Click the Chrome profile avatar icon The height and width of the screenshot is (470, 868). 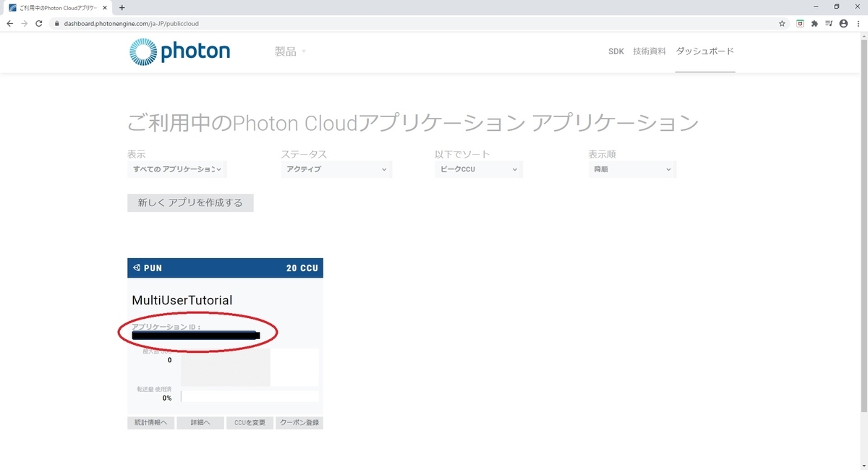[843, 23]
